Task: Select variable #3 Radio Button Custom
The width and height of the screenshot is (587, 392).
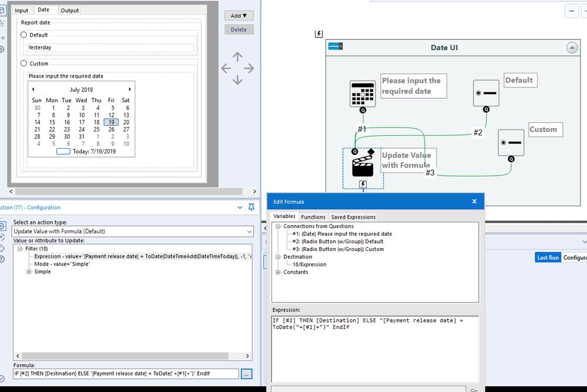Action: pos(338,249)
